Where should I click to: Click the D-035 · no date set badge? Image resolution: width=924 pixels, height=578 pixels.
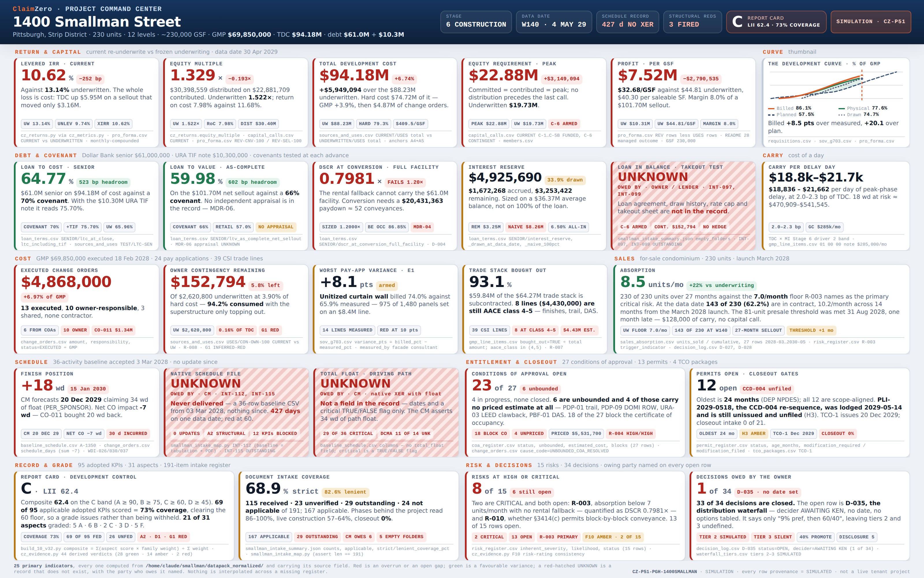coord(767,492)
